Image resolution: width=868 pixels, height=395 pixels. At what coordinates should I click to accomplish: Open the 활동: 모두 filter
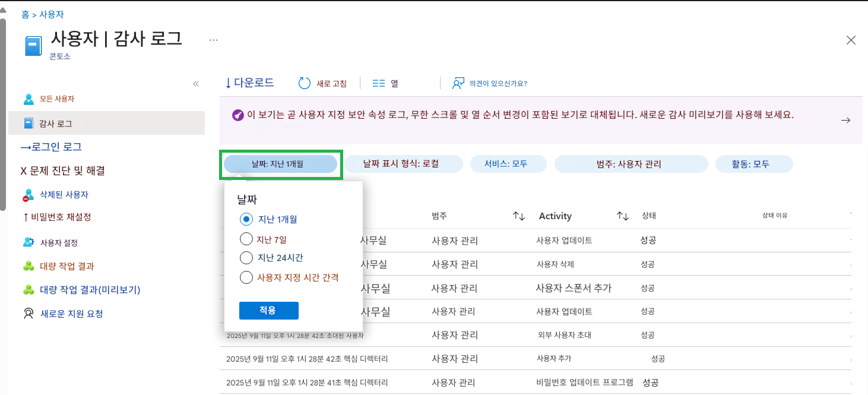(x=754, y=164)
